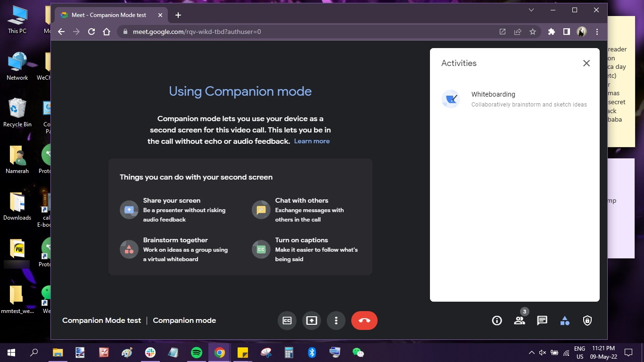Screen dimensions: 644x362
Task: Open the Windows Start menu
Action: 11,352
